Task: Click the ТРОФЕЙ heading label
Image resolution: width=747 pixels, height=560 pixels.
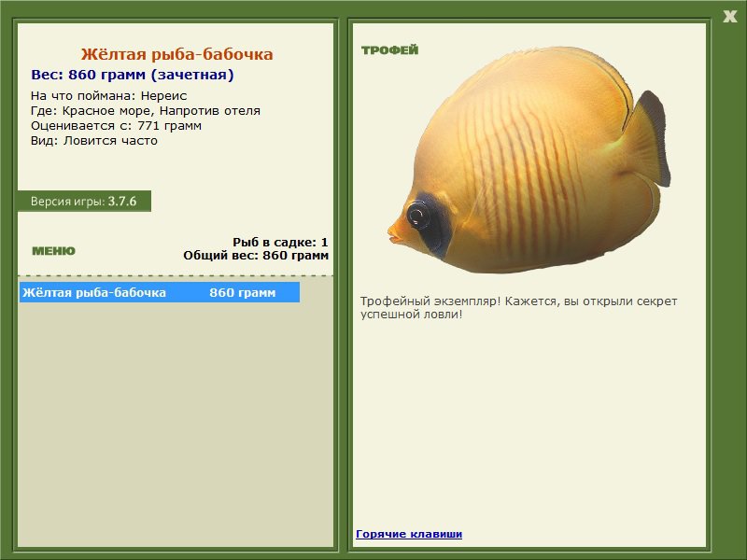Action: point(389,50)
